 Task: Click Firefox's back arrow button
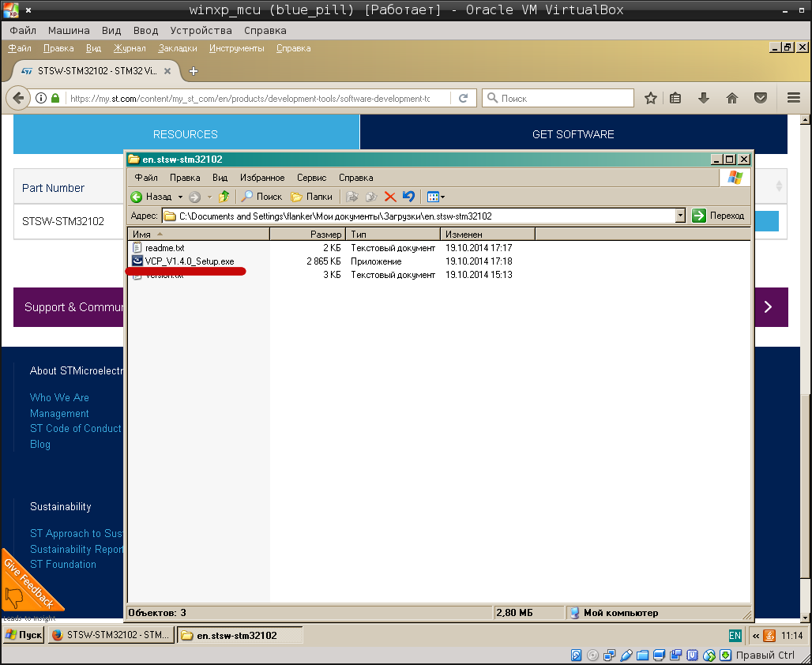pos(18,98)
